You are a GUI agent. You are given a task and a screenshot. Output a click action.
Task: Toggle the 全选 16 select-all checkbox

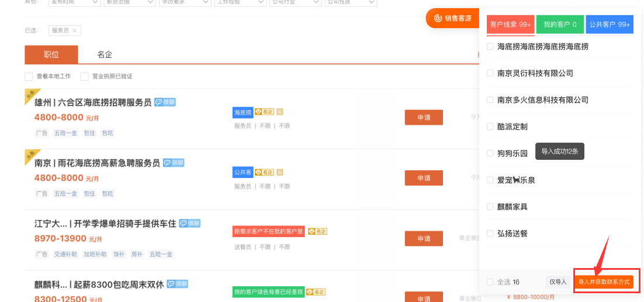[x=490, y=282]
